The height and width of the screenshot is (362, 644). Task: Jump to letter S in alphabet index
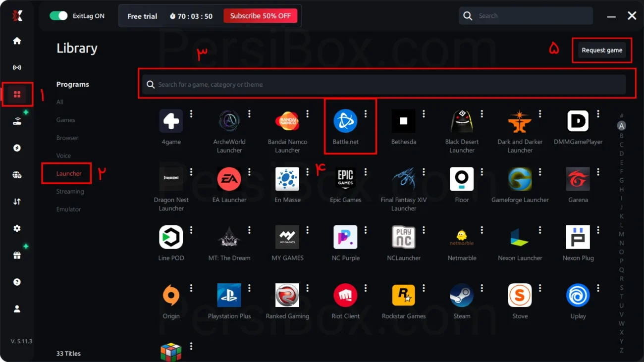pos(622,288)
